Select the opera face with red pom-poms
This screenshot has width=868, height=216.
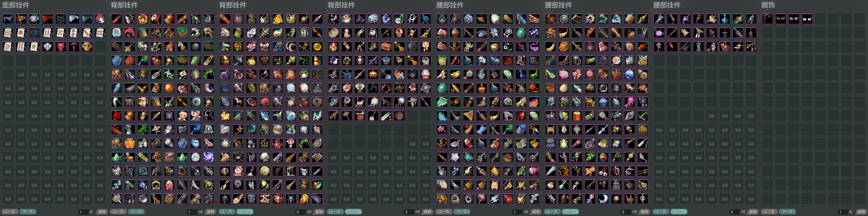tap(100, 19)
